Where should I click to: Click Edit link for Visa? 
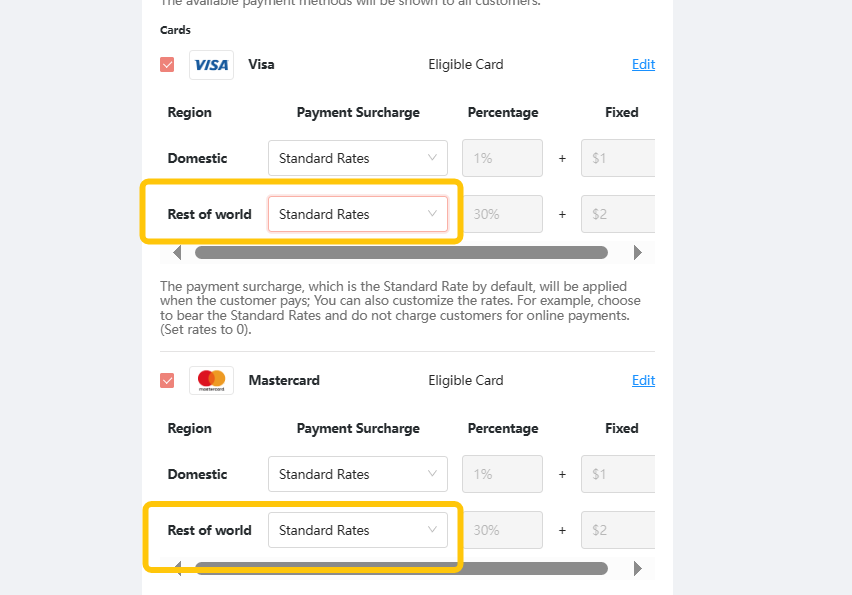point(643,65)
